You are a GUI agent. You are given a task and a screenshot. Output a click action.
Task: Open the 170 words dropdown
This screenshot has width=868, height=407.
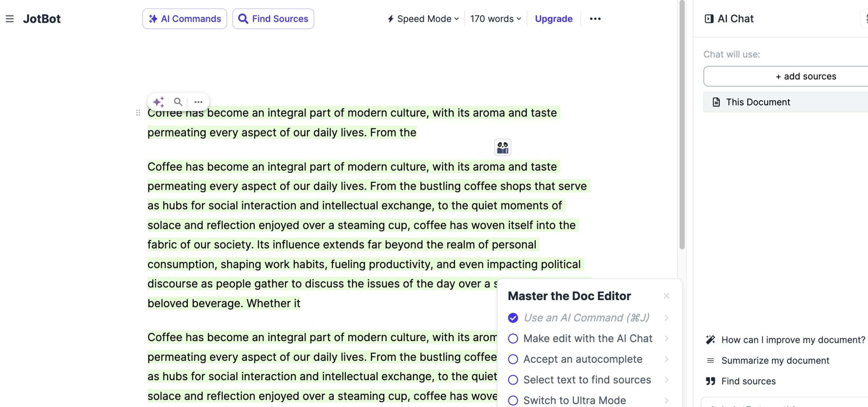point(495,19)
